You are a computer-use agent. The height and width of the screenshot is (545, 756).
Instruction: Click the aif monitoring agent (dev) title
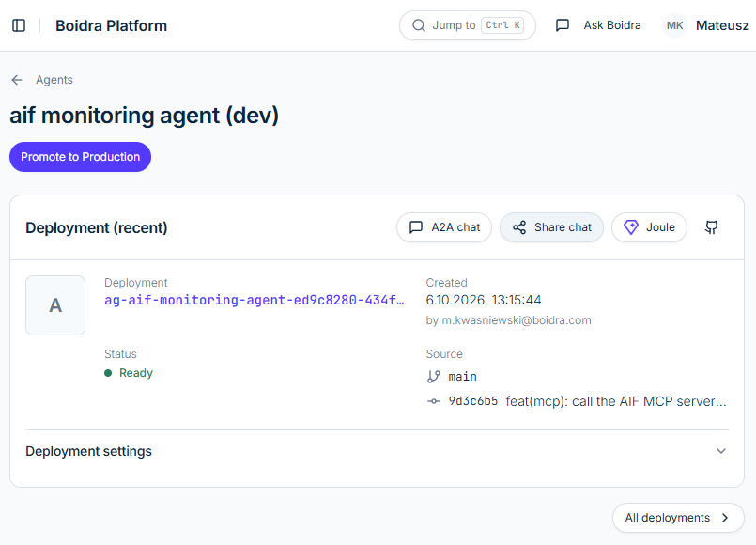click(145, 116)
